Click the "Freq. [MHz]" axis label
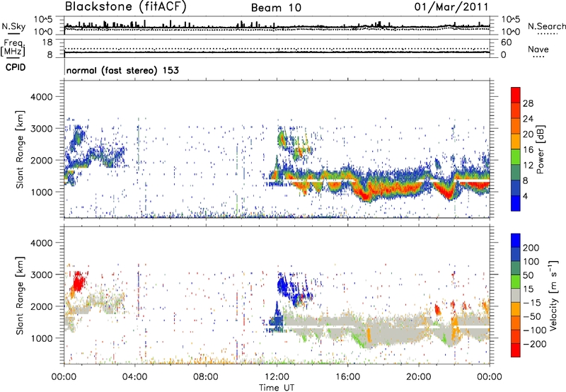The width and height of the screenshot is (566, 392). [13, 48]
